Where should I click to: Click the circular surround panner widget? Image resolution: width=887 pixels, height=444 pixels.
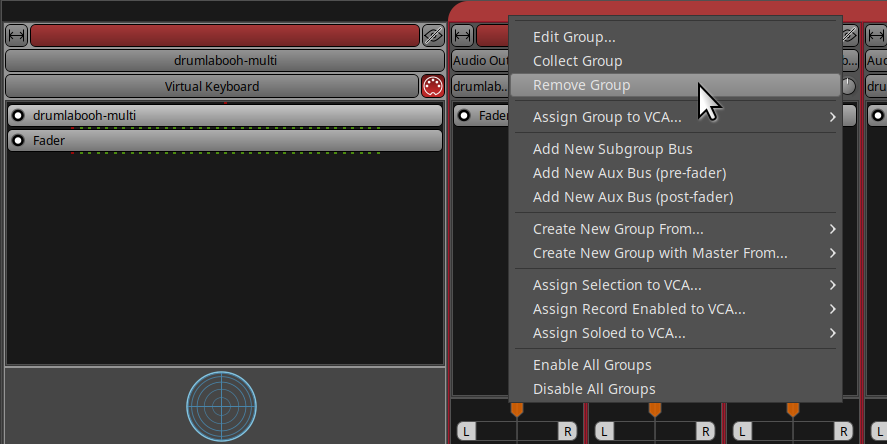222,406
